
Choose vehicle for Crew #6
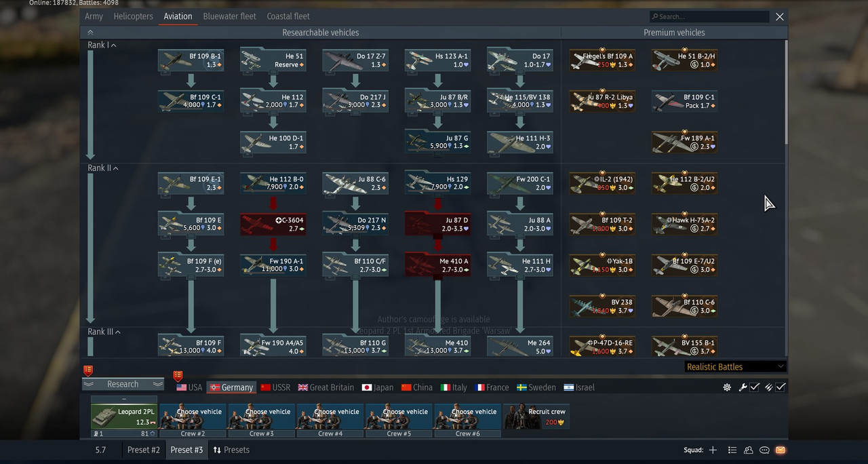(x=468, y=417)
